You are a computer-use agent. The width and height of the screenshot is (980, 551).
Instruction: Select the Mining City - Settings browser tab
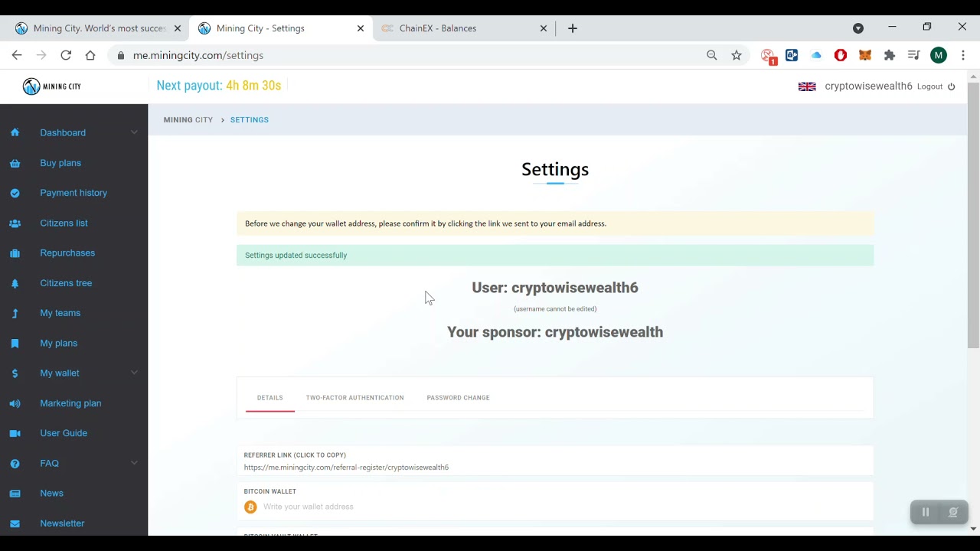[281, 28]
